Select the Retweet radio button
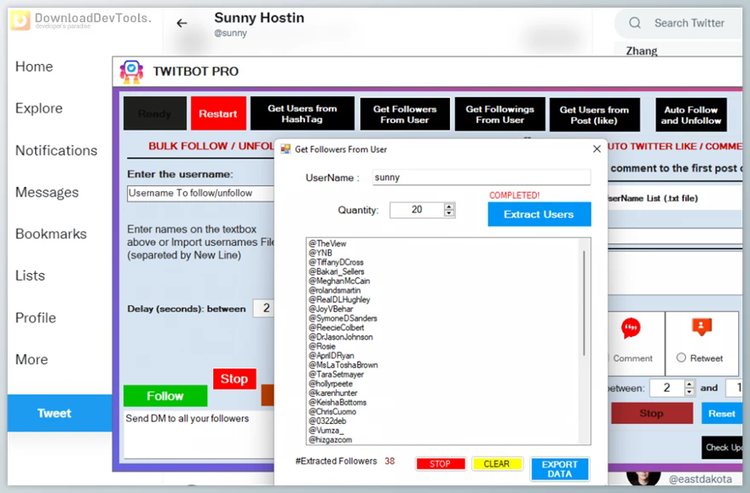750x493 pixels. tap(681, 358)
